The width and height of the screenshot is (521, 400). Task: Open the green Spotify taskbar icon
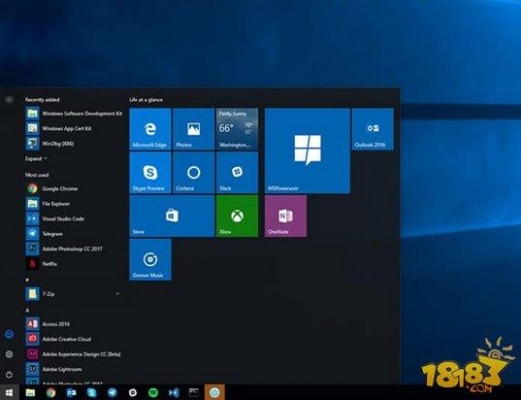153,392
